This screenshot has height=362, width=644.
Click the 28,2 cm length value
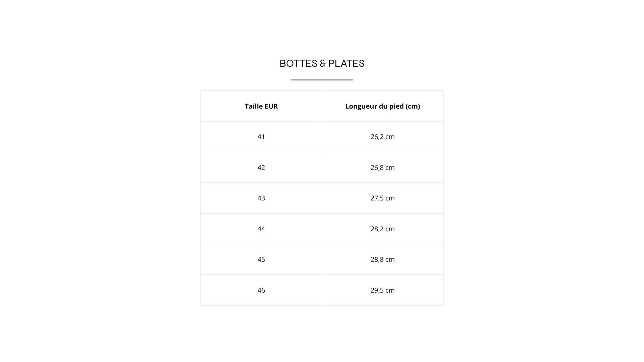click(382, 229)
